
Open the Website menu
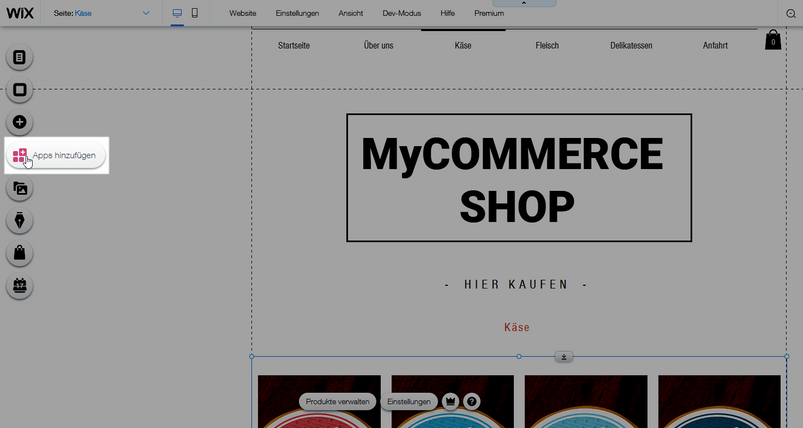(243, 13)
